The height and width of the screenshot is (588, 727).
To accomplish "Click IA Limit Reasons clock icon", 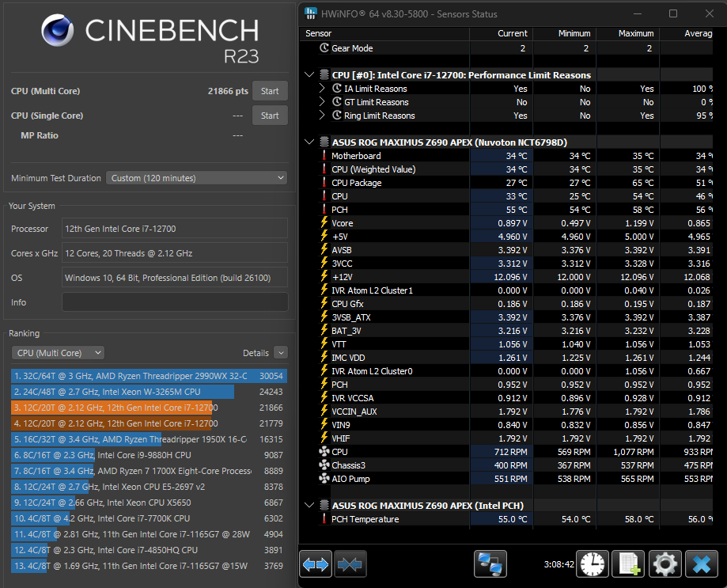I will click(x=337, y=88).
